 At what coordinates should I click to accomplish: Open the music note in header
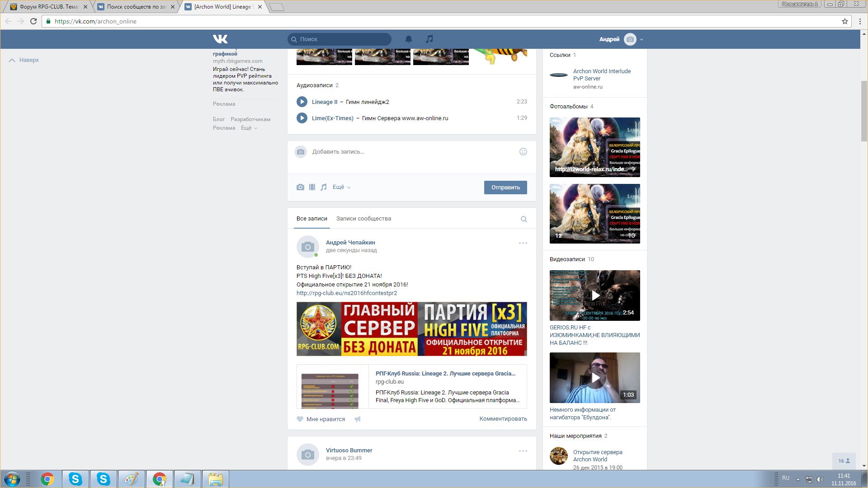click(x=429, y=39)
